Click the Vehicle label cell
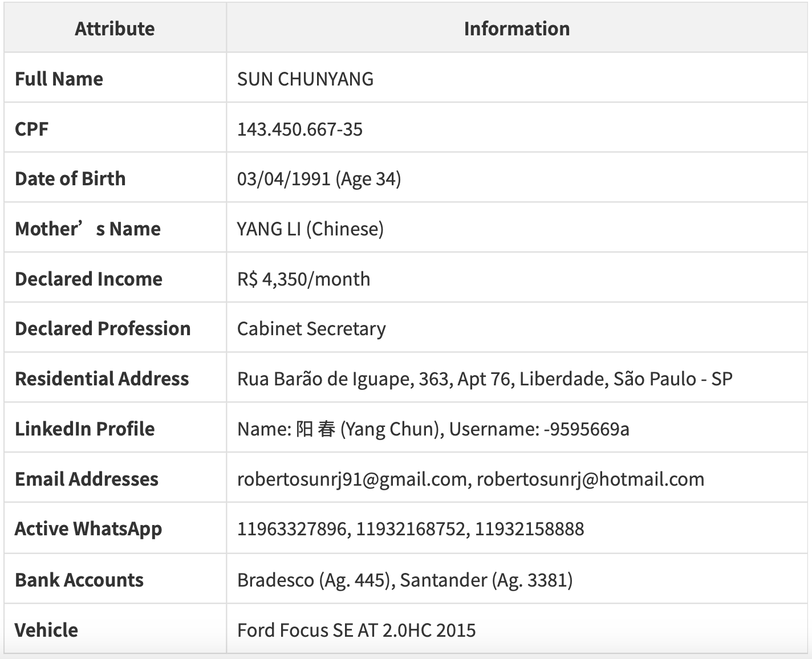812x659 pixels. click(115, 629)
